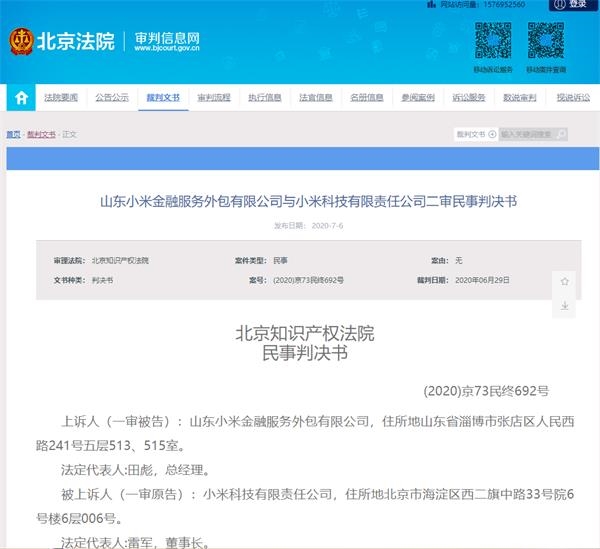This screenshot has height=549, width=600.
Task: Favorite the document with the star icon
Action: point(564,282)
